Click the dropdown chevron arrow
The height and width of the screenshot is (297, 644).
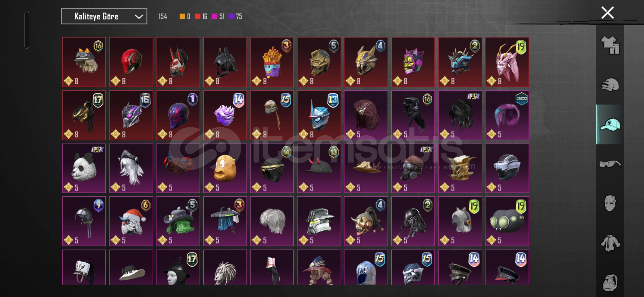[x=139, y=17]
